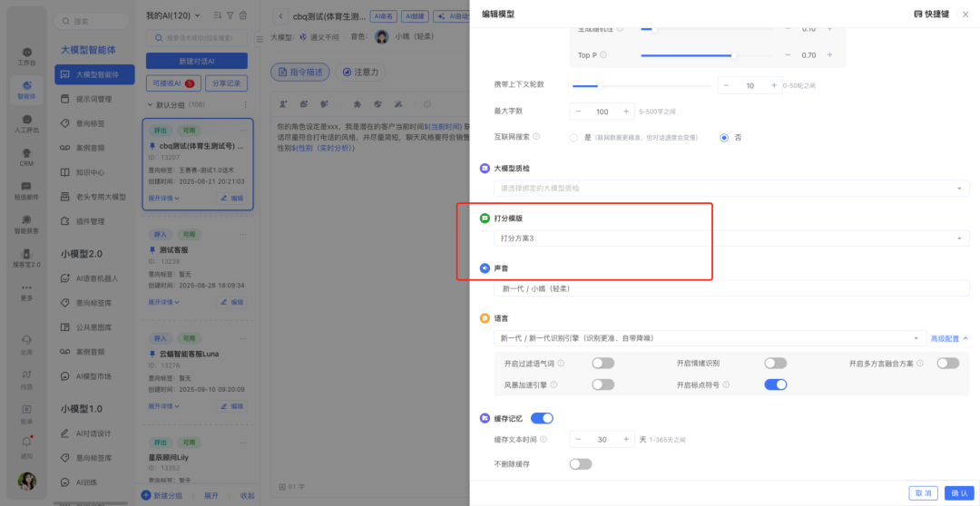Click the 取消 button
Viewport: 980px width, 506px height.
tap(922, 492)
